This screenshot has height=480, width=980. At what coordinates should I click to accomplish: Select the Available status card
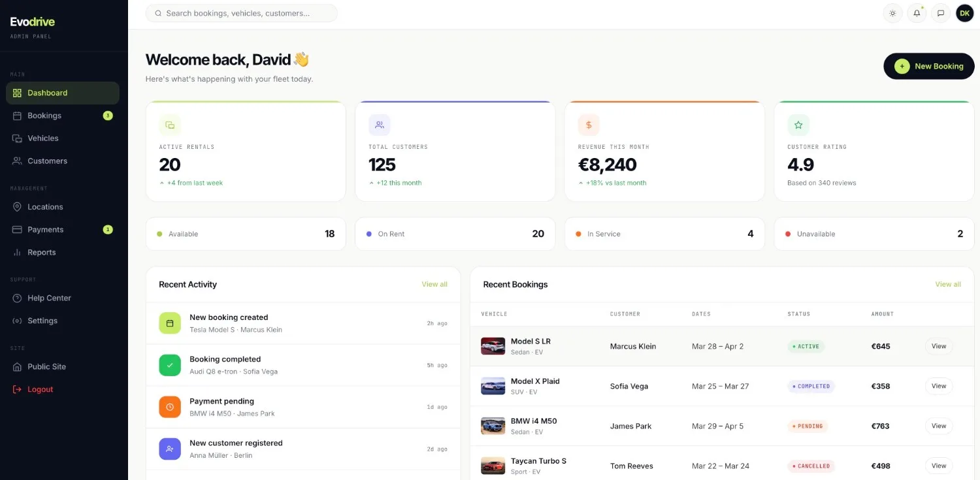246,234
